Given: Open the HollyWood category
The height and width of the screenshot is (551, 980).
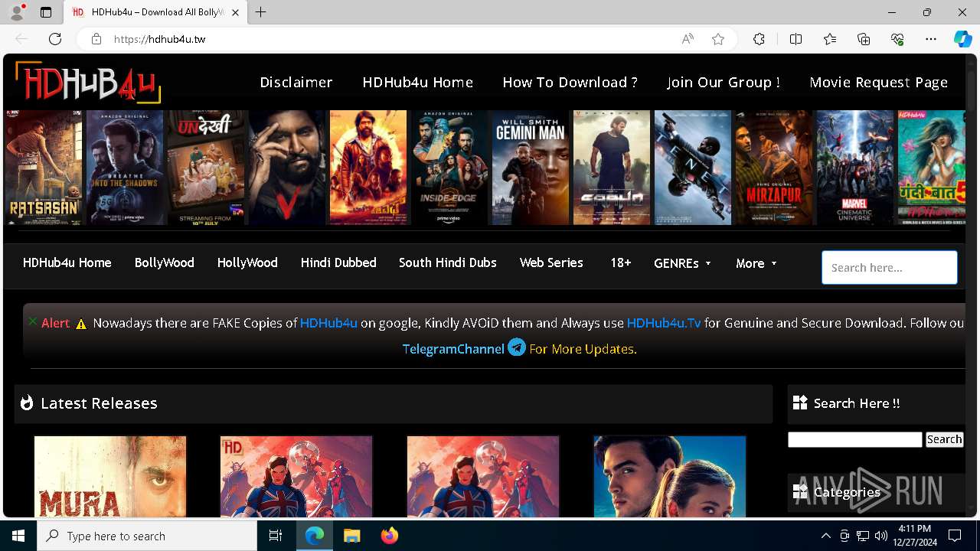Looking at the screenshot, I should 247,262.
